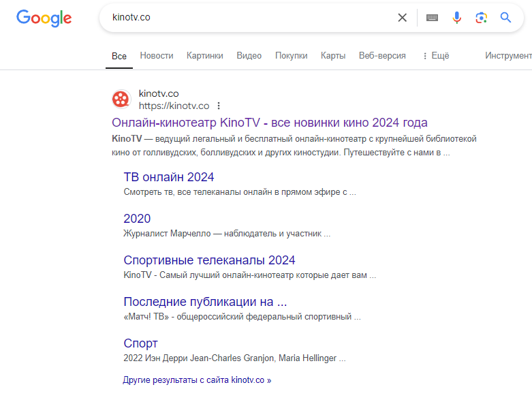The width and height of the screenshot is (532, 402).
Task: Go to the Покупки tab
Action: (x=291, y=56)
